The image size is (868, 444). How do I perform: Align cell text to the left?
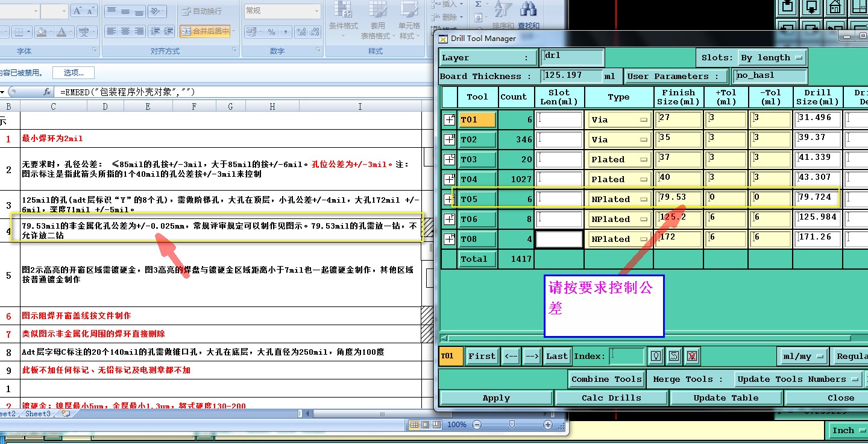click(111, 31)
